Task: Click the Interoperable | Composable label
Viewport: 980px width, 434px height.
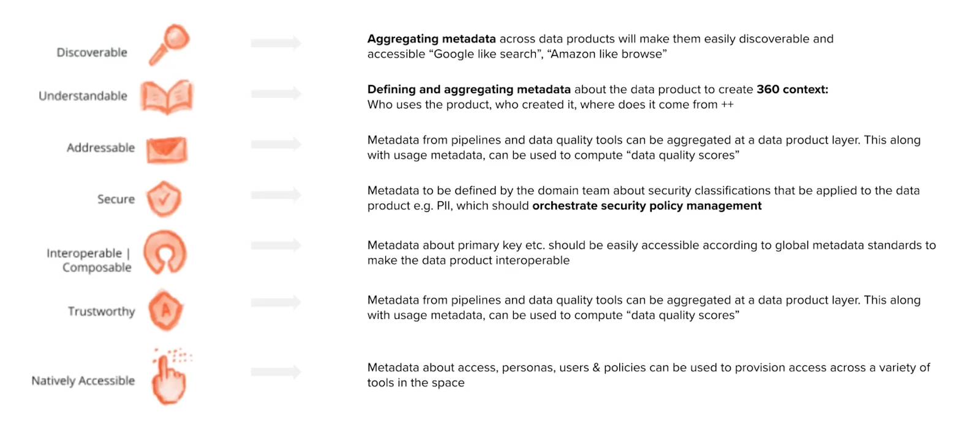Action: (89, 260)
